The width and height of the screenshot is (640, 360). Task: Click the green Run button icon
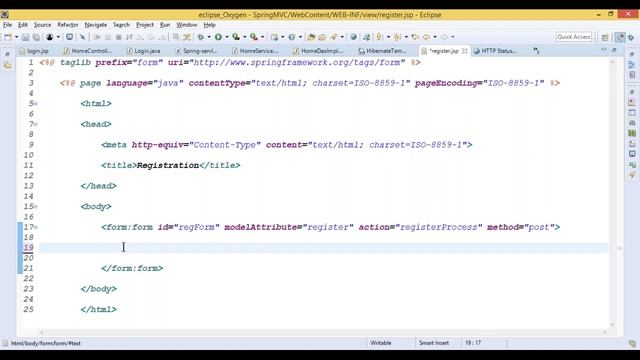[x=218, y=37]
